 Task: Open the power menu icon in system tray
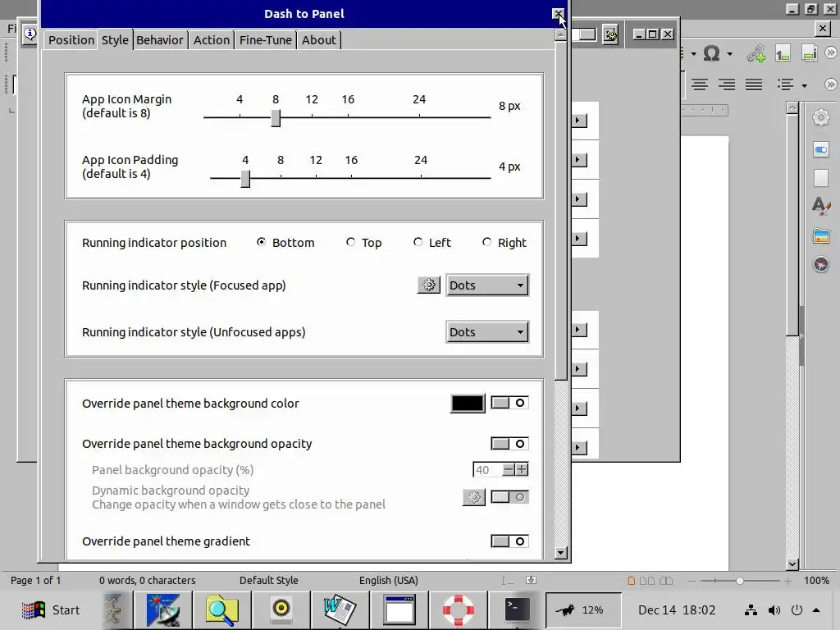click(797, 610)
